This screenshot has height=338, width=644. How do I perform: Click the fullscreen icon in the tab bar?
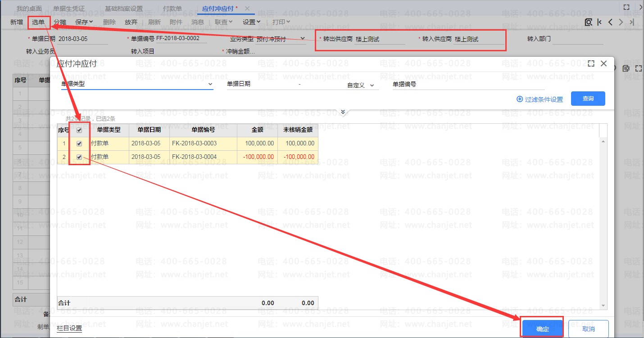tap(626, 8)
